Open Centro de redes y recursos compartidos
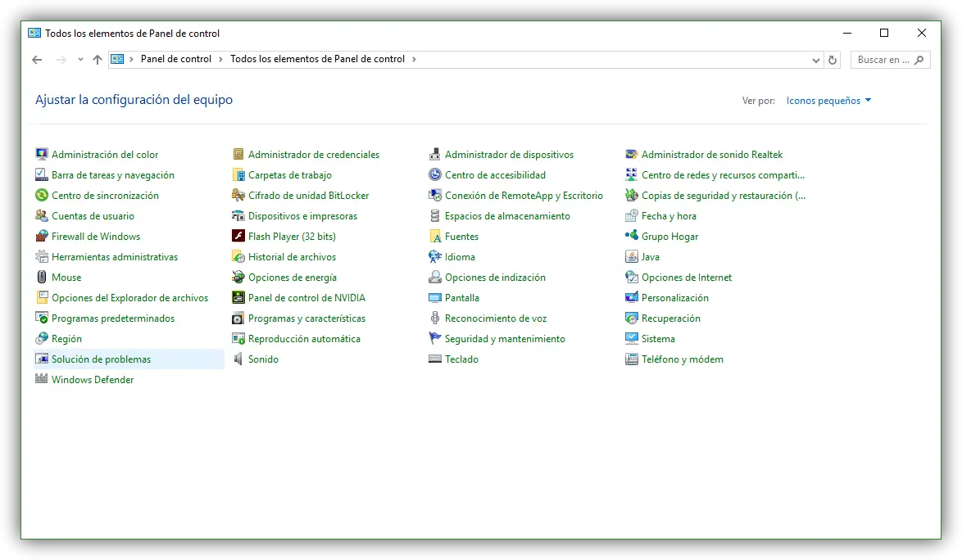962x560 pixels. [x=723, y=175]
